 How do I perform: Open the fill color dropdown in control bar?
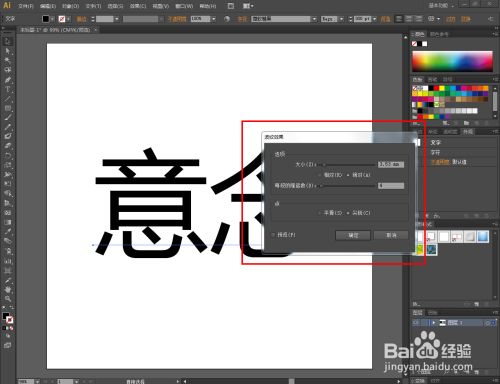tap(52, 19)
